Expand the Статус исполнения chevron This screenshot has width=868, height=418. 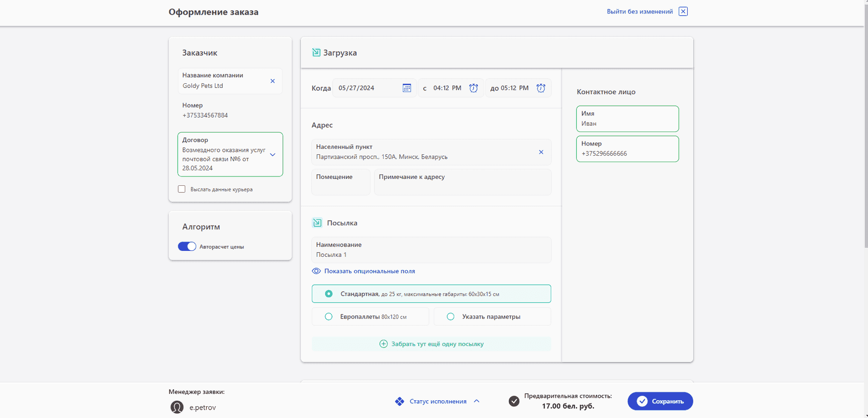[476, 401]
